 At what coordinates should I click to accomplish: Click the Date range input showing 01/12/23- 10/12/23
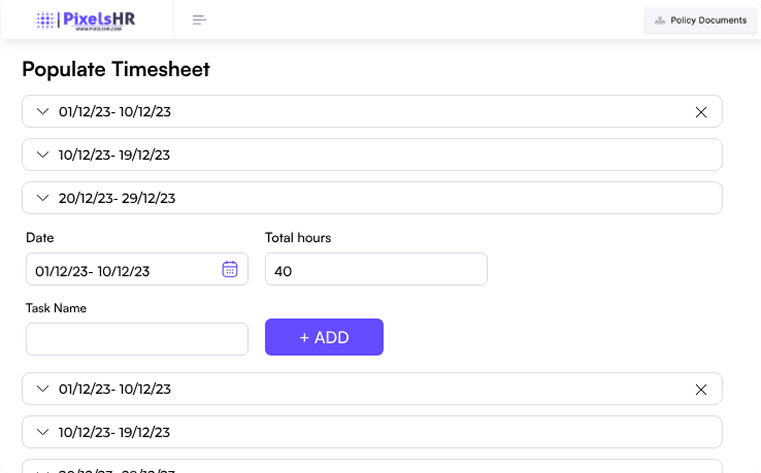pos(120,270)
